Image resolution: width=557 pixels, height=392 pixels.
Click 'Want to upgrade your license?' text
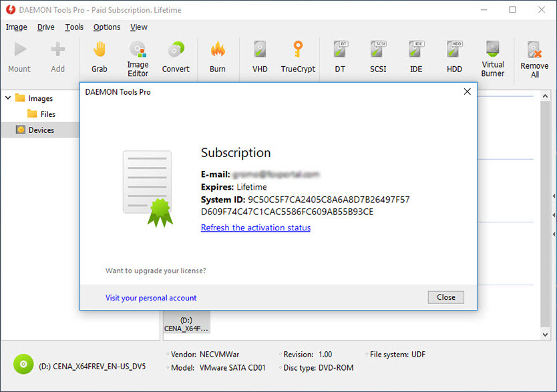click(x=156, y=270)
